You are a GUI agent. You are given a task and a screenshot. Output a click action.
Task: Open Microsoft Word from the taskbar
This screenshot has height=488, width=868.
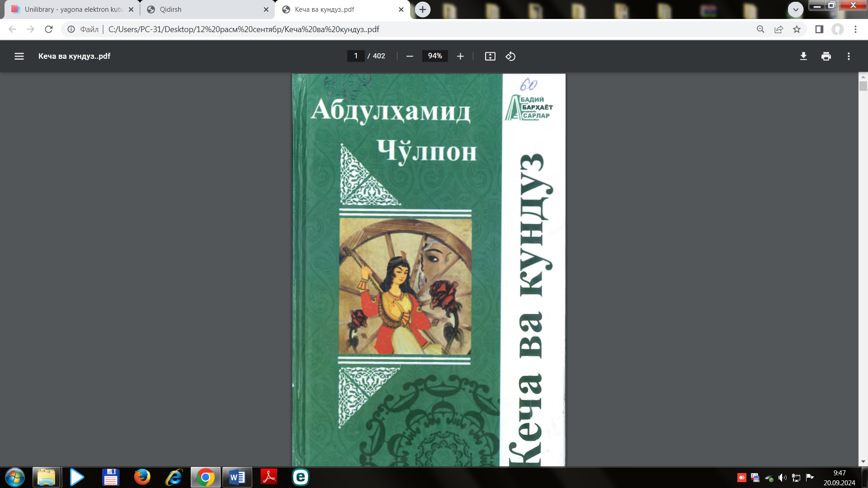237,477
